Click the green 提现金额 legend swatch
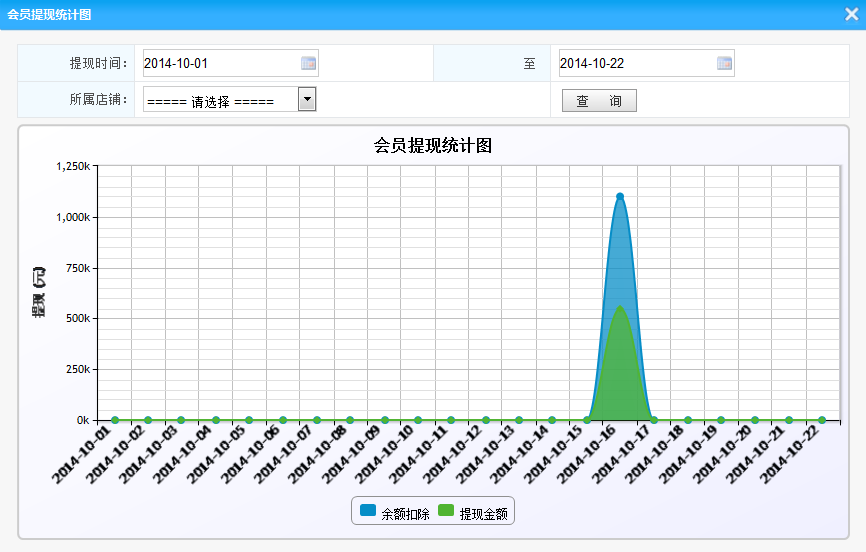The height and width of the screenshot is (552, 866). click(x=446, y=511)
